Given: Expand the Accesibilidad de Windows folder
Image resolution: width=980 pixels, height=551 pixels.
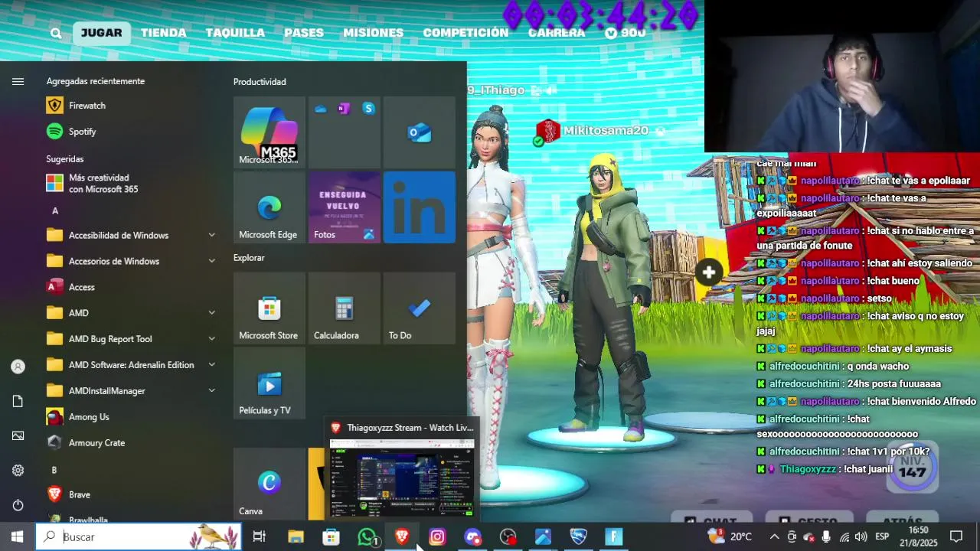Looking at the screenshot, I should click(x=130, y=236).
